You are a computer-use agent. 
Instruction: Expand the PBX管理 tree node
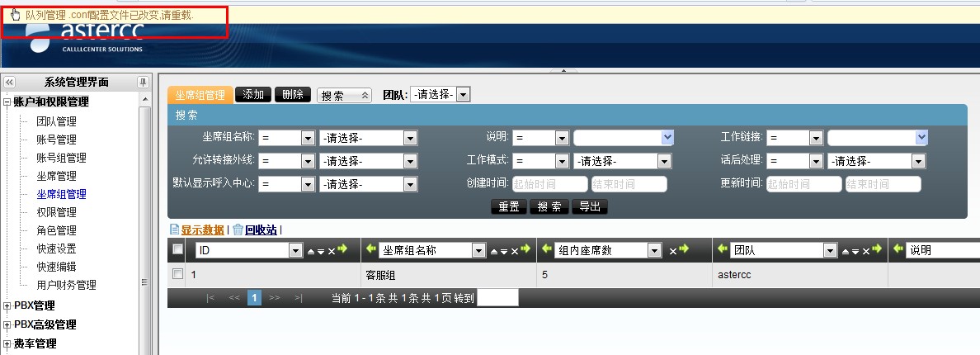click(x=7, y=305)
